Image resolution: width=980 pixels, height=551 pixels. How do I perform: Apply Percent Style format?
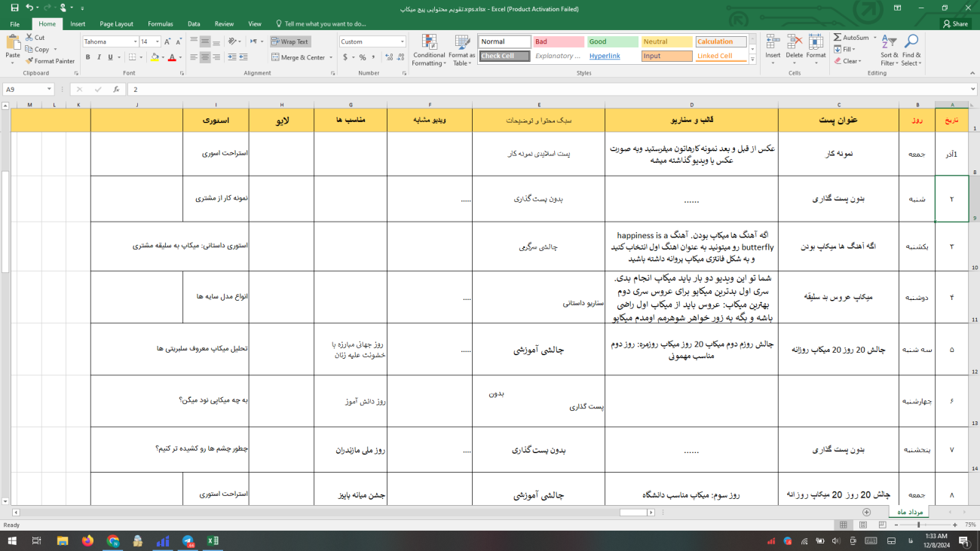coord(363,57)
